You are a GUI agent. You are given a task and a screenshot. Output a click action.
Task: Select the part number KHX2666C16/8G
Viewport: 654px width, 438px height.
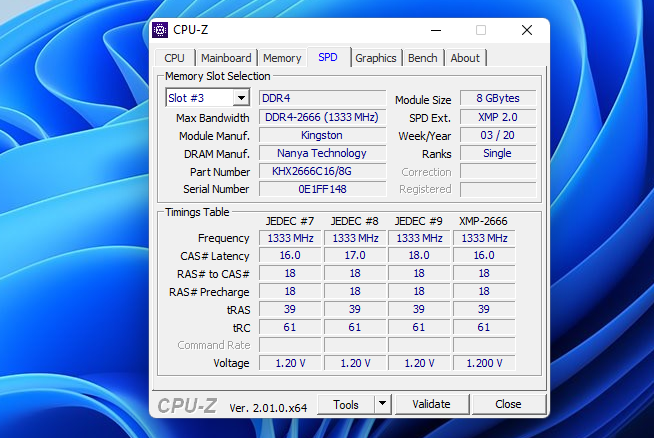(322, 171)
